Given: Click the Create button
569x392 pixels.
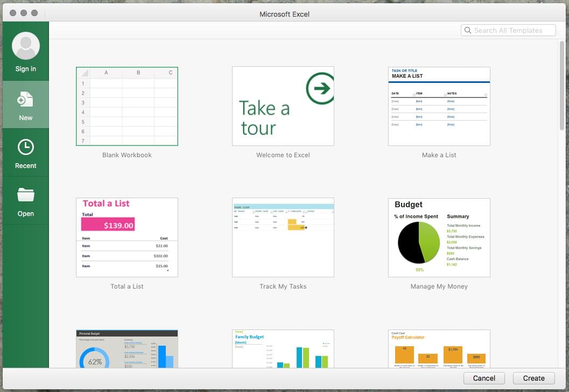Looking at the screenshot, I should [534, 378].
